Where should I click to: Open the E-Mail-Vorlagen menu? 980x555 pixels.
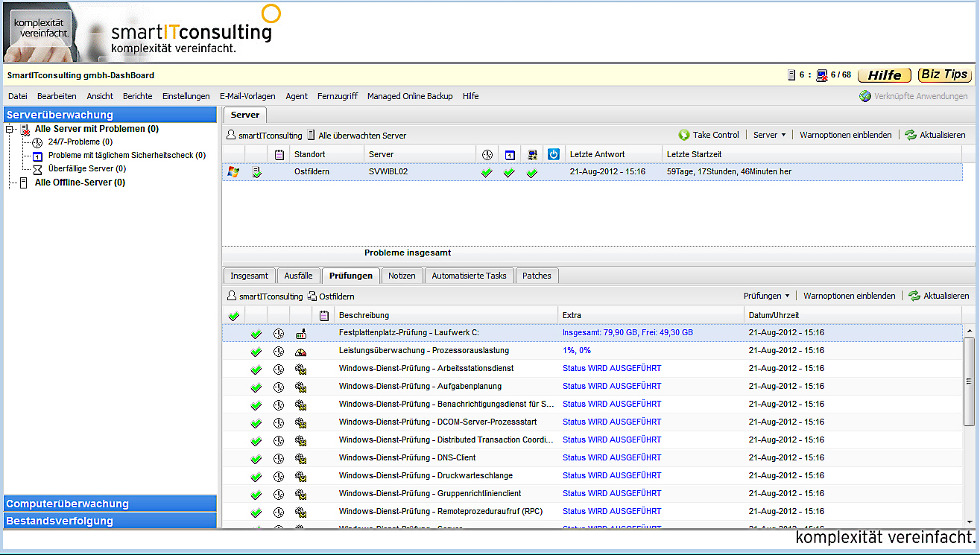click(247, 96)
